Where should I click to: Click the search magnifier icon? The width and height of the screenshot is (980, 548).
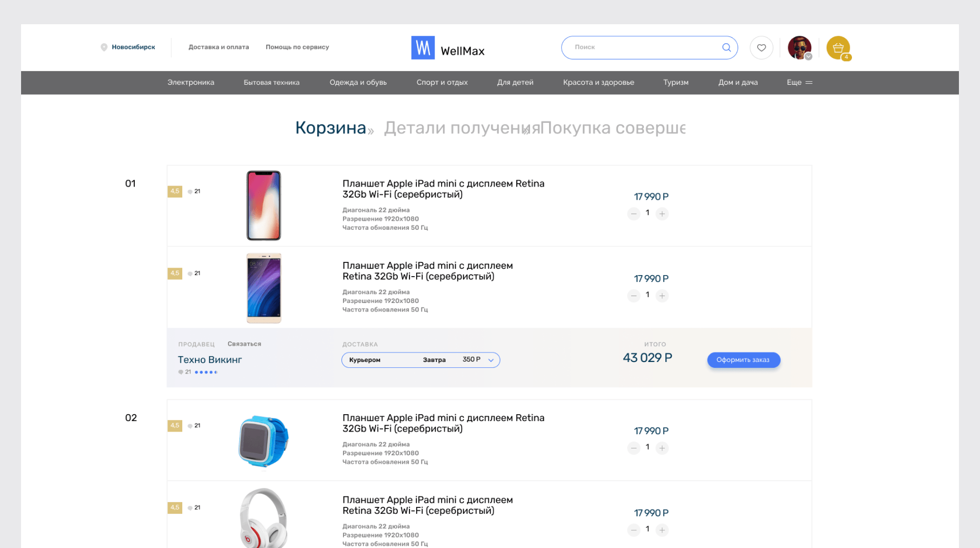point(726,47)
